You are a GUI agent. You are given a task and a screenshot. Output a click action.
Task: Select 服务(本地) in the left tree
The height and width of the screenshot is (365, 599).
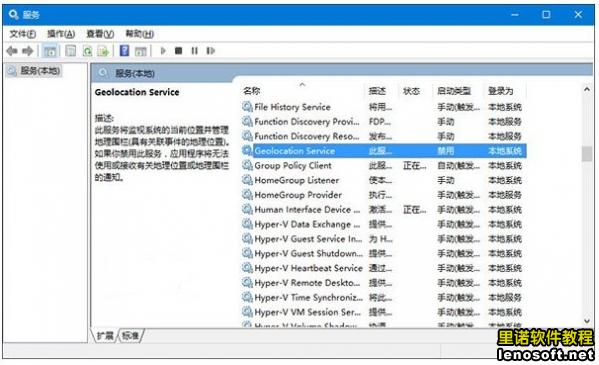pyautogui.click(x=34, y=71)
